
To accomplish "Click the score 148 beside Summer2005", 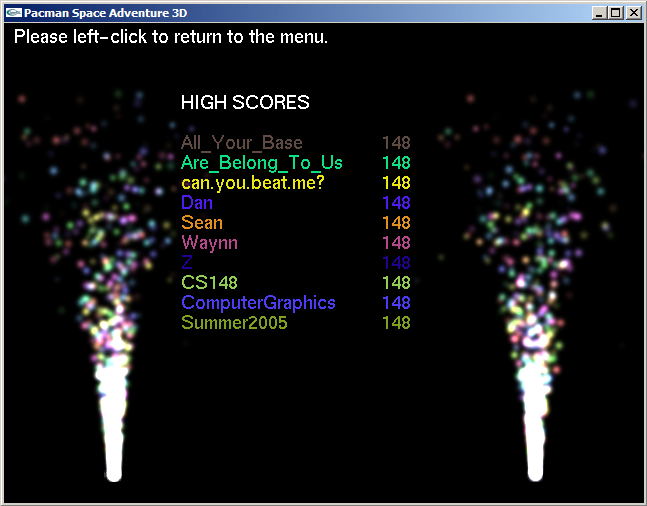I will pyautogui.click(x=396, y=323).
